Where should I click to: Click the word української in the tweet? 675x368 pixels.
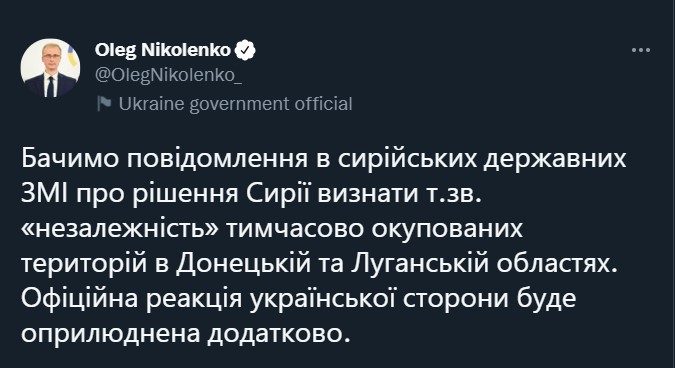point(322,299)
